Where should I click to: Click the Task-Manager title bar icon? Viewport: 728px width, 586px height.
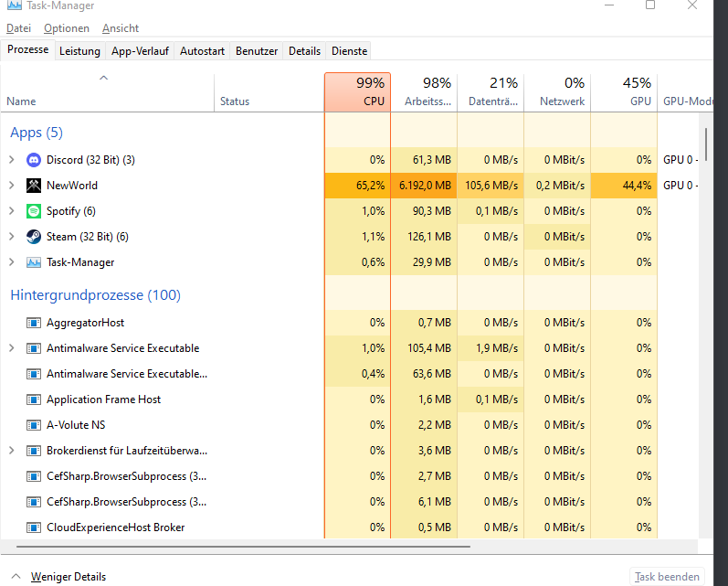15,5
